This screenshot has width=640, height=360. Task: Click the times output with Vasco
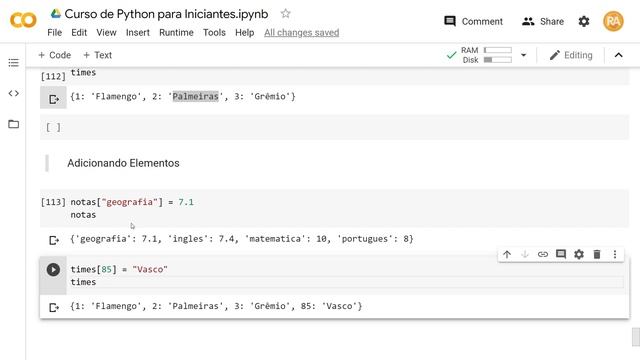pos(216,306)
